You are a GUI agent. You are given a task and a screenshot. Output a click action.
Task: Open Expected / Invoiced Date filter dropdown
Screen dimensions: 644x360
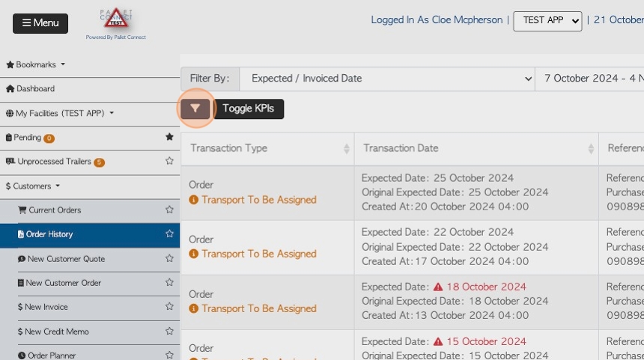(x=387, y=79)
